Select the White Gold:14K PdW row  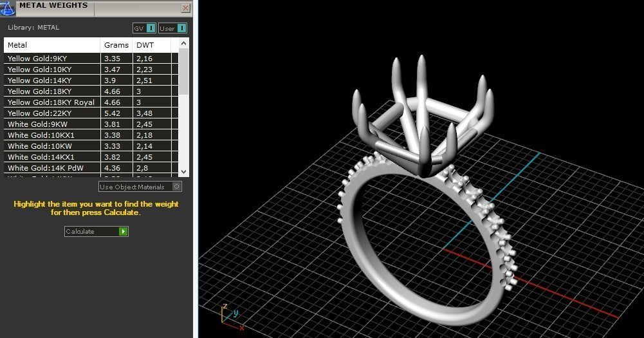pyautogui.click(x=91, y=168)
